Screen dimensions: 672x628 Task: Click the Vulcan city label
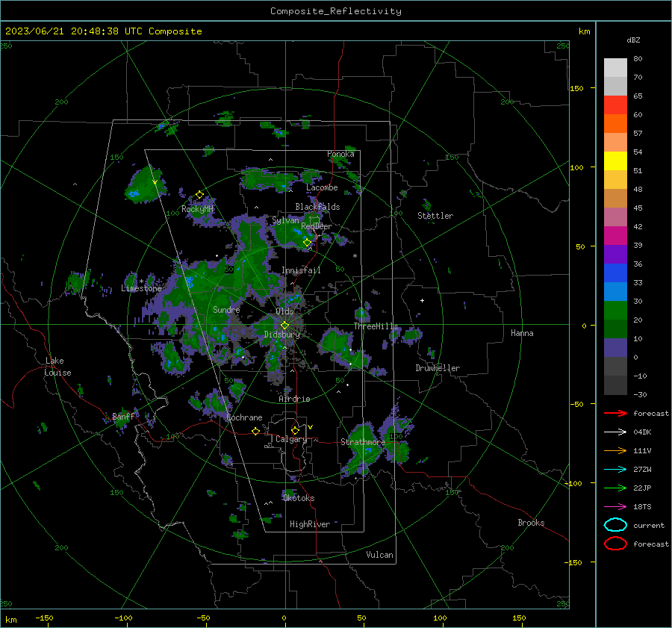379,555
